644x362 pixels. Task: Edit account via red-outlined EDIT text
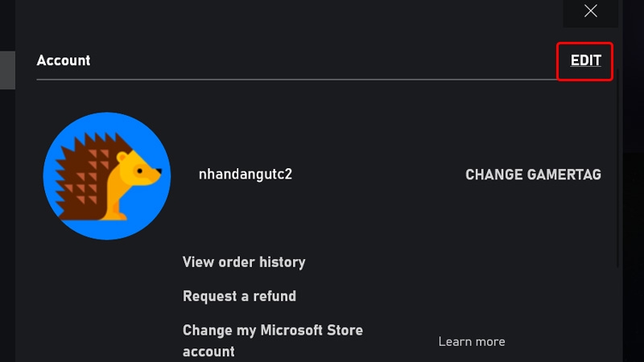(x=585, y=61)
